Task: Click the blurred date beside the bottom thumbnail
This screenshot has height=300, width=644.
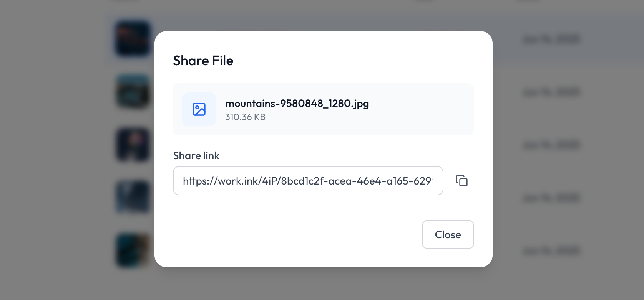Action: coord(551,251)
